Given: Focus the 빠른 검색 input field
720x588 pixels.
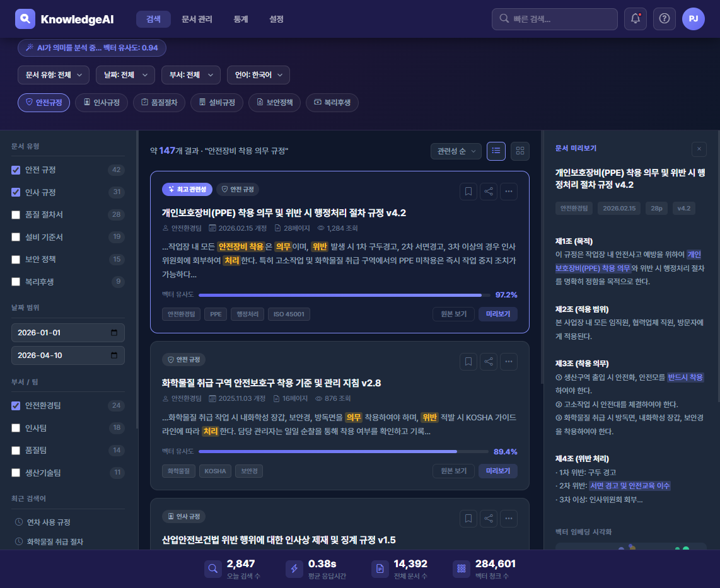Looking at the screenshot, I should point(555,19).
